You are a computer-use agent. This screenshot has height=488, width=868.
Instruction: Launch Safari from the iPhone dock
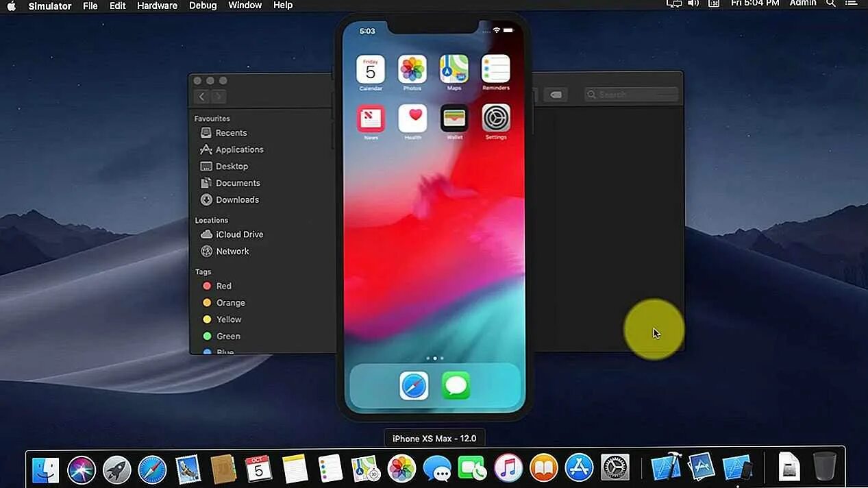coord(414,386)
